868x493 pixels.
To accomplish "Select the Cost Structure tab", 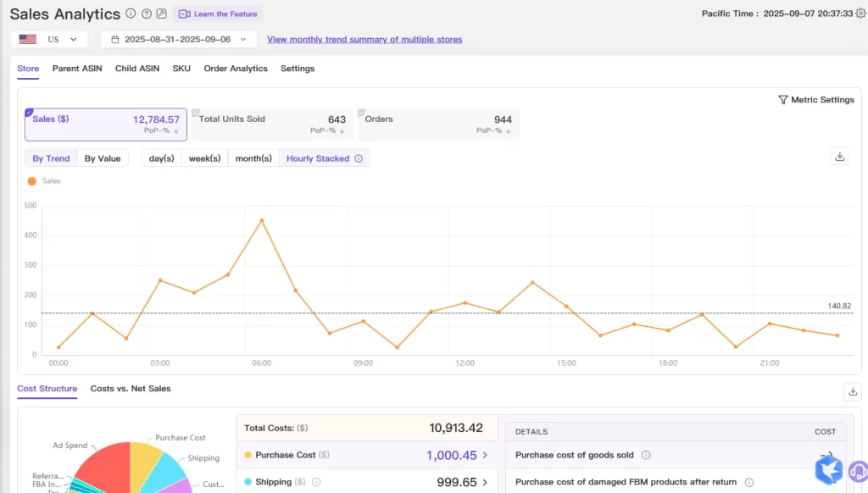I will point(47,389).
